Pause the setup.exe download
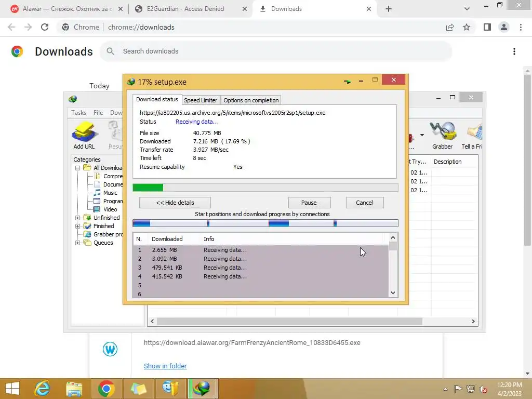 pyautogui.click(x=309, y=203)
